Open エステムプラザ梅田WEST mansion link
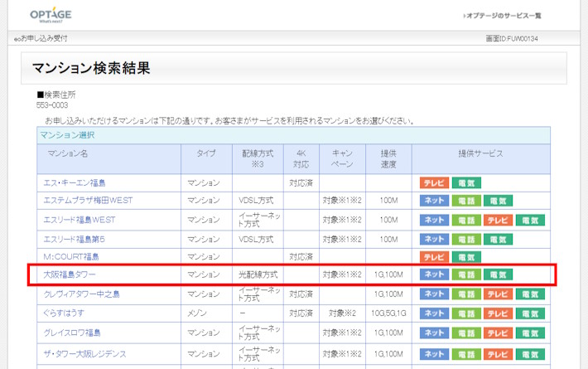The width and height of the screenshot is (588, 369). point(88,201)
